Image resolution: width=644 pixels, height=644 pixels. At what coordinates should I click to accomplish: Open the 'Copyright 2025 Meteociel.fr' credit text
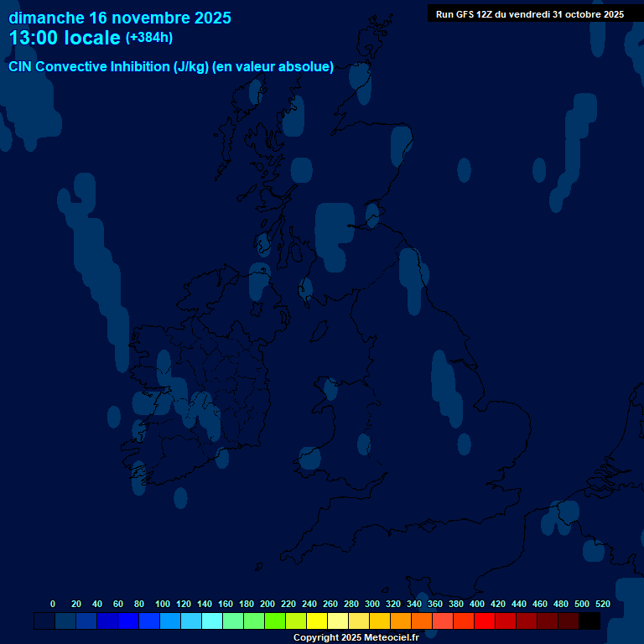(x=356, y=638)
